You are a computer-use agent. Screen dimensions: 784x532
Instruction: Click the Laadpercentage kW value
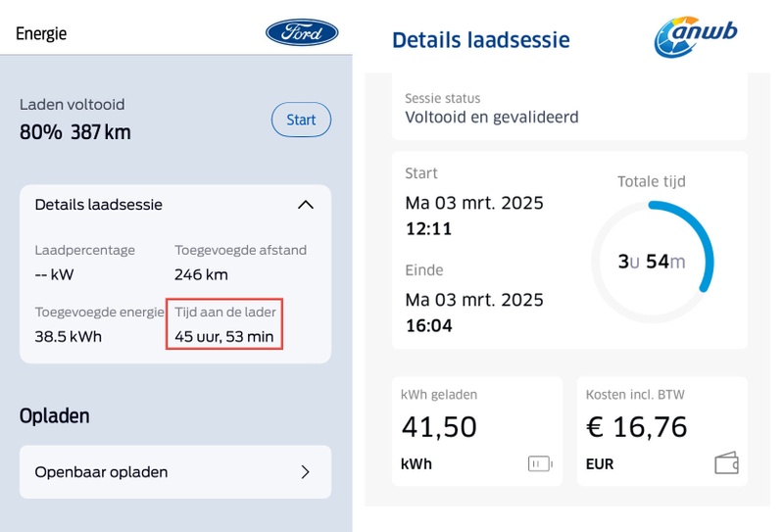pos(55,274)
